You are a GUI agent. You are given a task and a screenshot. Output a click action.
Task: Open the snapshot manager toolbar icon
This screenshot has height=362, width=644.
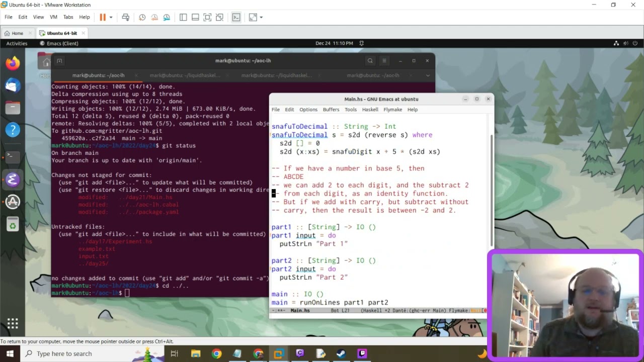[x=167, y=17]
